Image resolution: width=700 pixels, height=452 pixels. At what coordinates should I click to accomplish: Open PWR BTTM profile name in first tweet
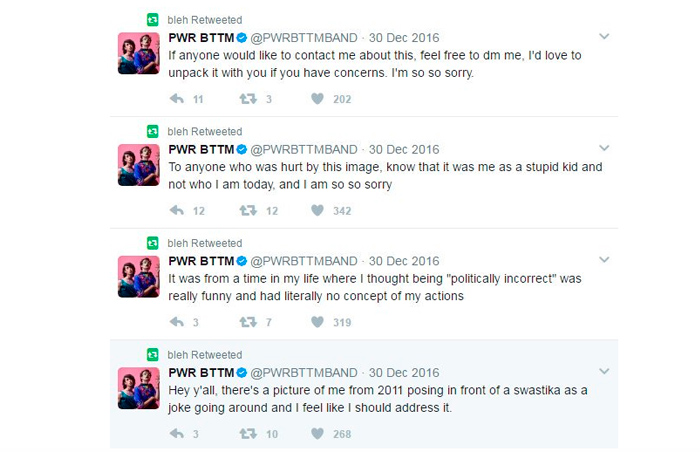click(200, 38)
